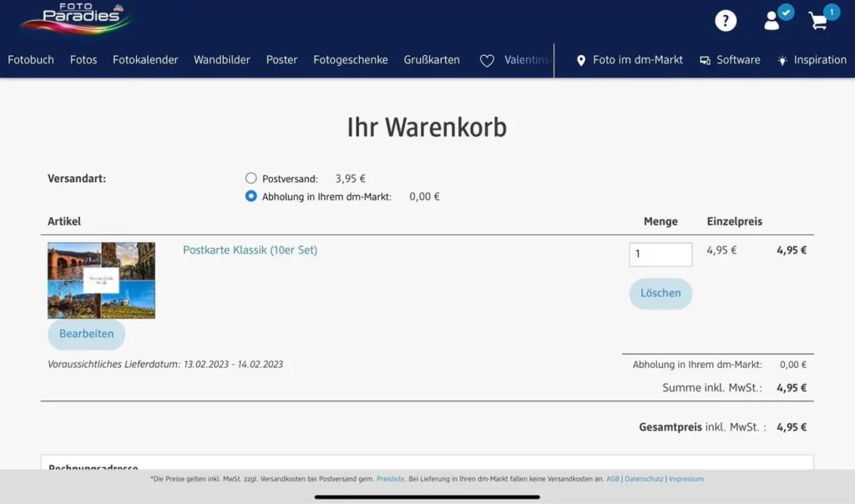Open the help question mark icon
This screenshot has height=504, width=855.
click(726, 21)
